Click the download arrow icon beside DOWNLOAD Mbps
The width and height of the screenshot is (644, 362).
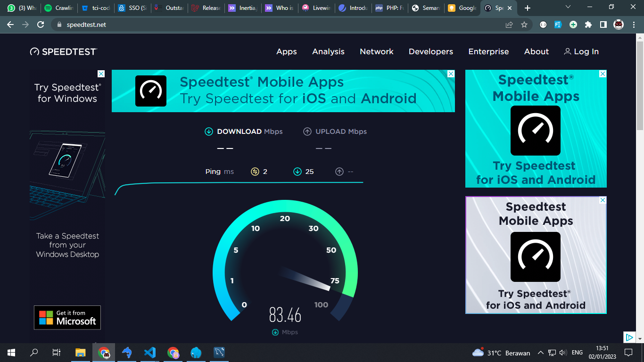click(209, 132)
